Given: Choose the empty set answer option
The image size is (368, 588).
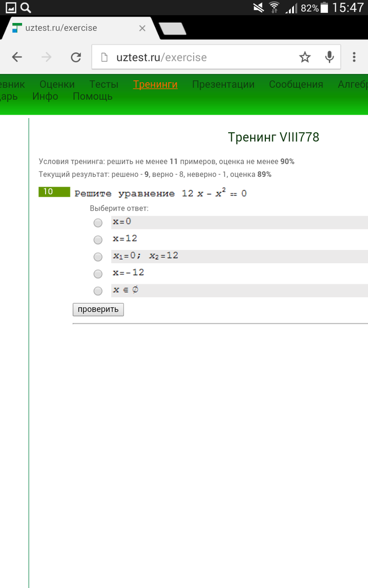Looking at the screenshot, I should [x=98, y=291].
